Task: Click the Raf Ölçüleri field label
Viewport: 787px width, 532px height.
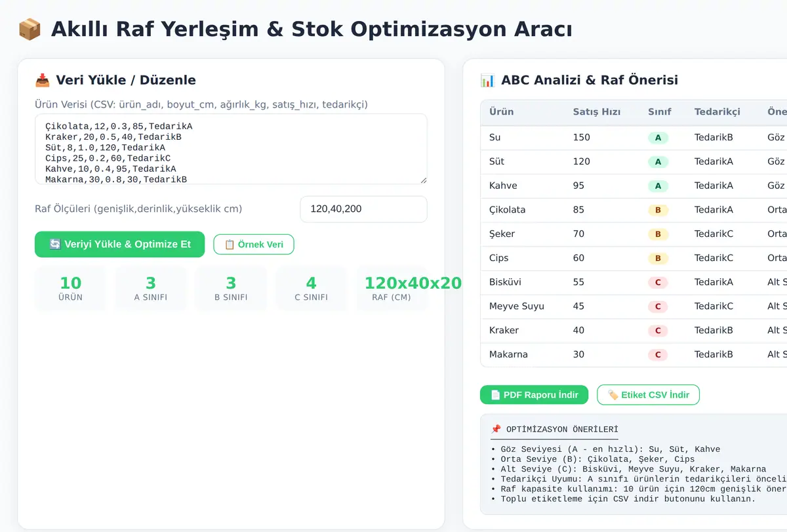Action: click(x=138, y=209)
